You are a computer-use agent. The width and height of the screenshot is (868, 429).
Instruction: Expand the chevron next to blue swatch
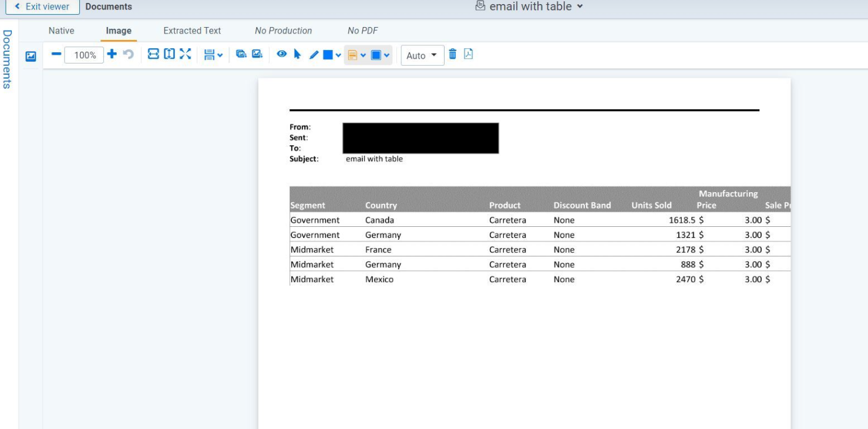coord(338,55)
